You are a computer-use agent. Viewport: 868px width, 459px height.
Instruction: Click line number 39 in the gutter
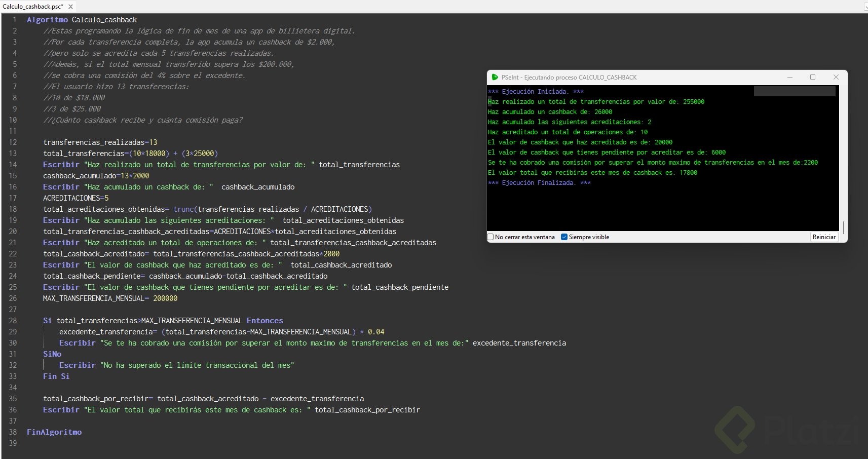coord(13,443)
